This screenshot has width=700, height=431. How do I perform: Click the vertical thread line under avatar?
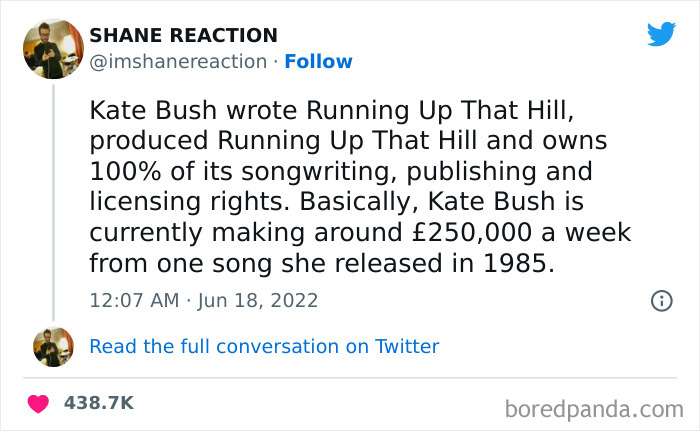pos(53,200)
